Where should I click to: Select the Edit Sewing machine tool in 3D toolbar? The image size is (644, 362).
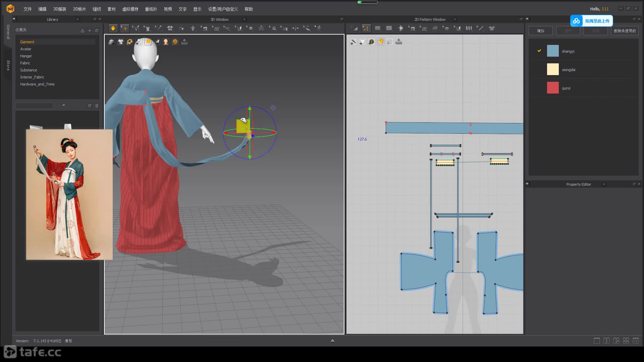204,28
